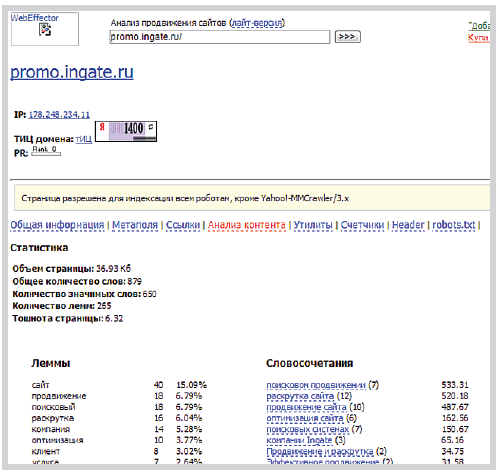Click the phrase раскрутка сайта
The height and width of the screenshot is (472, 499).
coord(300,396)
